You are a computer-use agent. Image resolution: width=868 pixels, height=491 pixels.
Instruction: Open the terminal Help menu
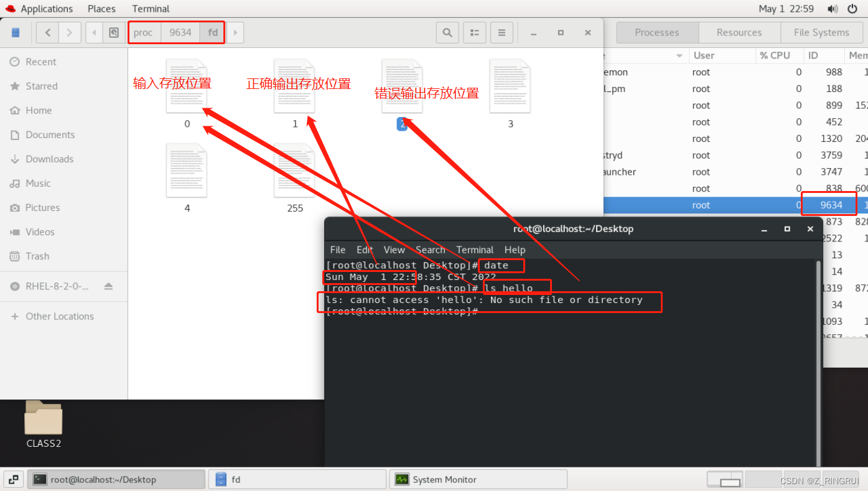(x=515, y=250)
